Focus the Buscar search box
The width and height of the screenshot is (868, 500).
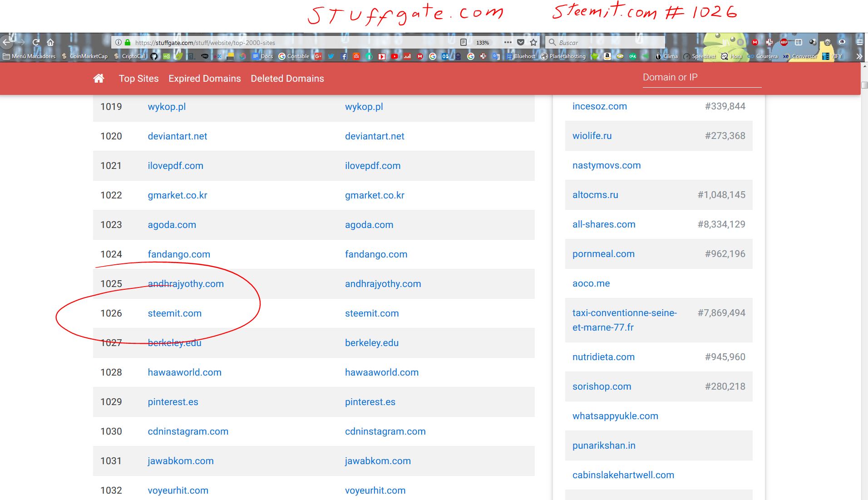point(605,42)
